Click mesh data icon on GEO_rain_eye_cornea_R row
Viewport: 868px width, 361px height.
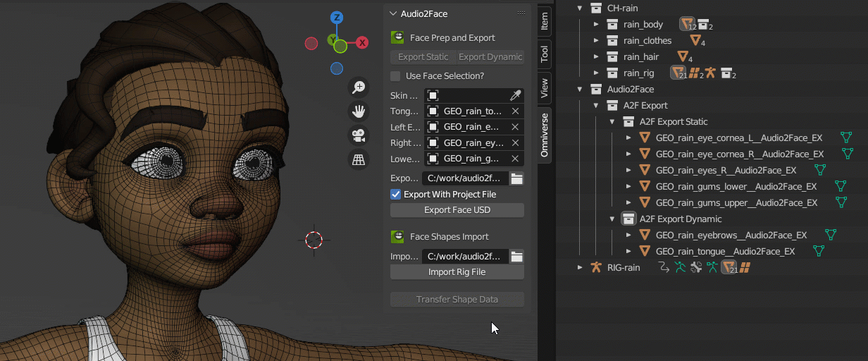(x=847, y=154)
